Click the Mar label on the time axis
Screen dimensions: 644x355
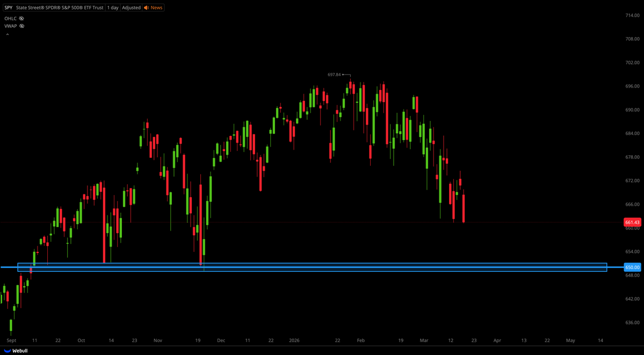point(424,340)
